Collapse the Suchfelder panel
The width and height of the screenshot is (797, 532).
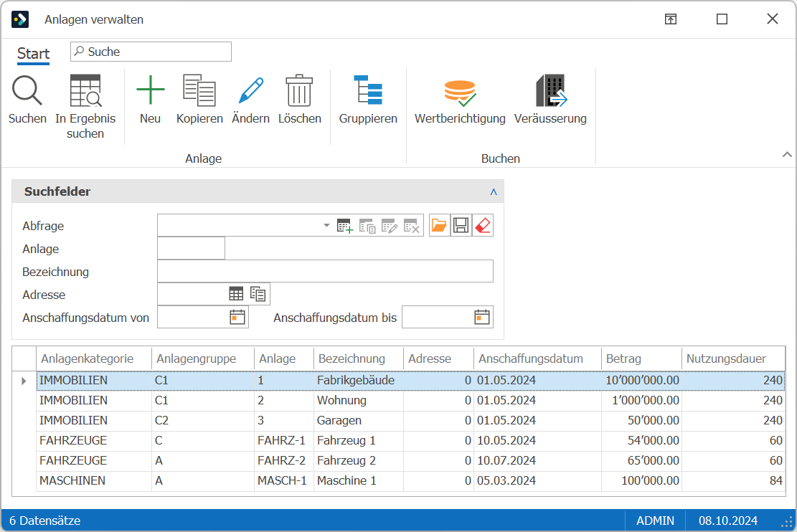pos(493,191)
